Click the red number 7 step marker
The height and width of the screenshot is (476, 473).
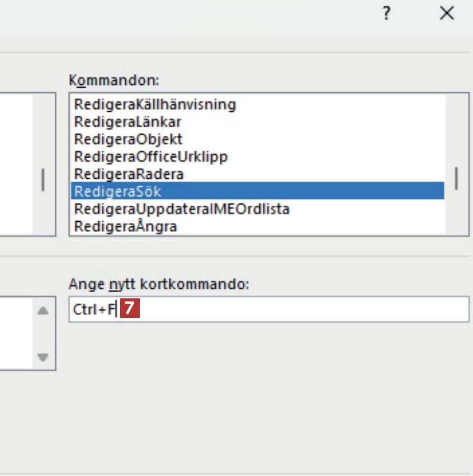(x=129, y=310)
